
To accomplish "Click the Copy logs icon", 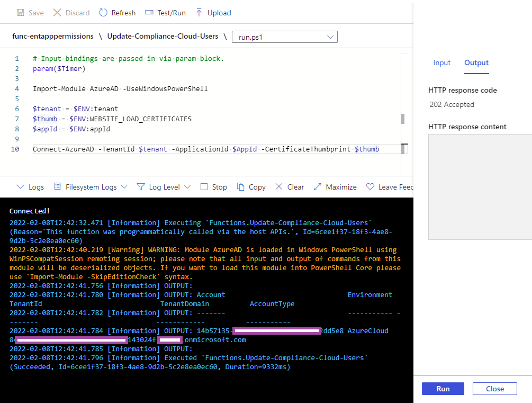I will pyautogui.click(x=240, y=187).
